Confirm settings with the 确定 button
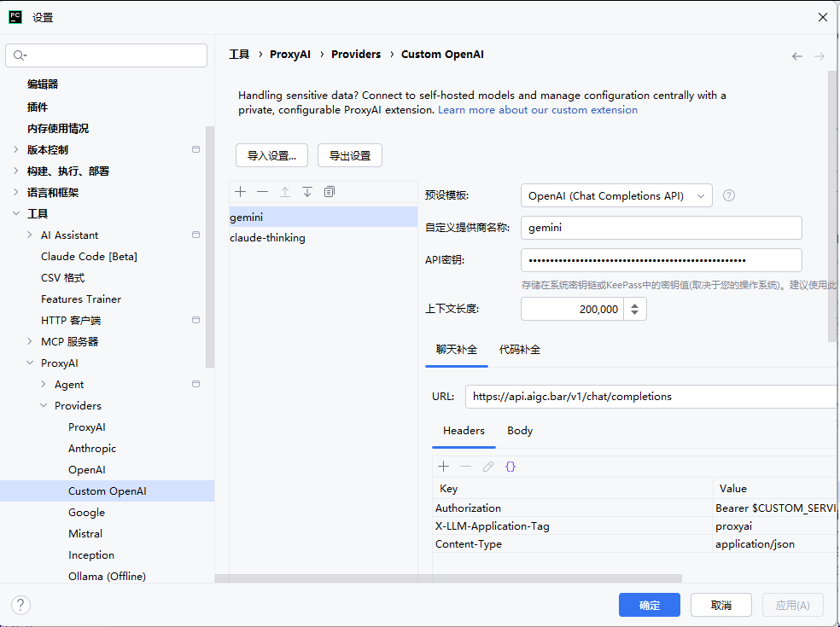Viewport: 840px width, 627px height. pos(650,605)
